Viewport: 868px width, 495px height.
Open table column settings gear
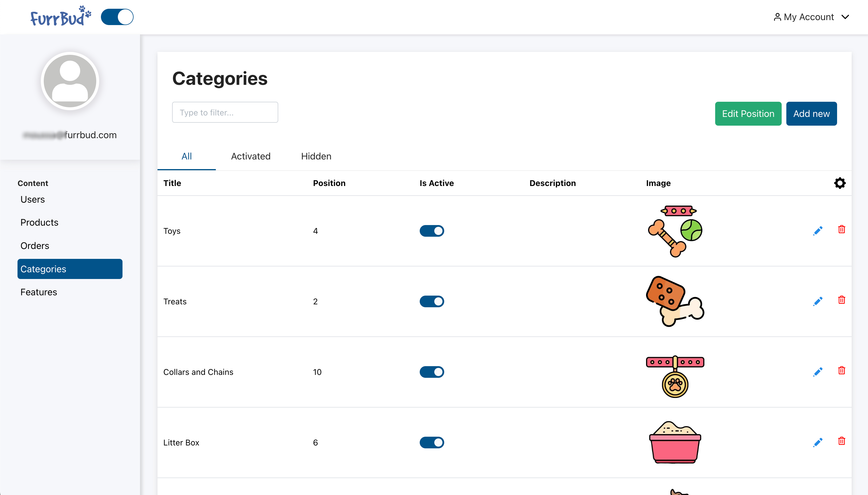point(839,183)
